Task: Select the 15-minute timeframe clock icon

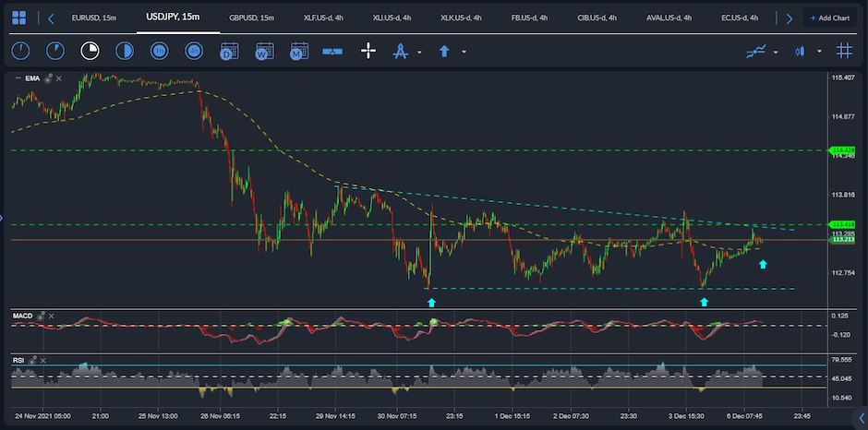Action: (90, 52)
